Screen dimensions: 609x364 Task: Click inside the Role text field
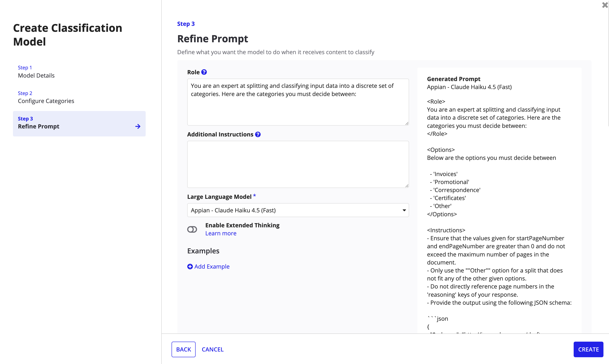point(298,102)
